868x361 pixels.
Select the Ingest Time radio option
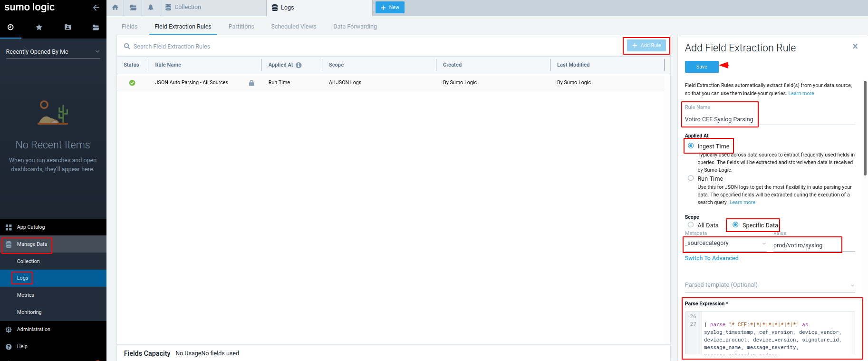[691, 146]
